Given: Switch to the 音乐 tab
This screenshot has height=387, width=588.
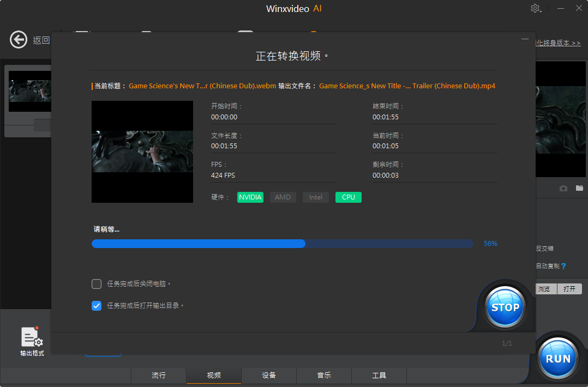Looking at the screenshot, I should [324, 376].
